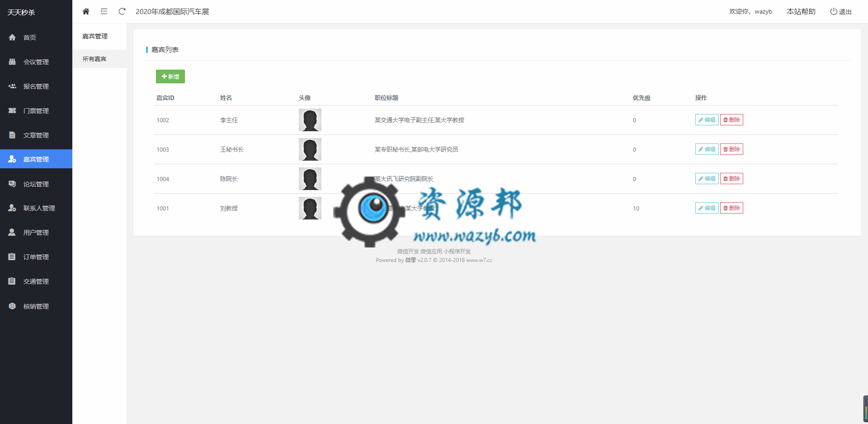Open 会议管理 menu item
Screen dimensions: 868x424
(x=36, y=62)
